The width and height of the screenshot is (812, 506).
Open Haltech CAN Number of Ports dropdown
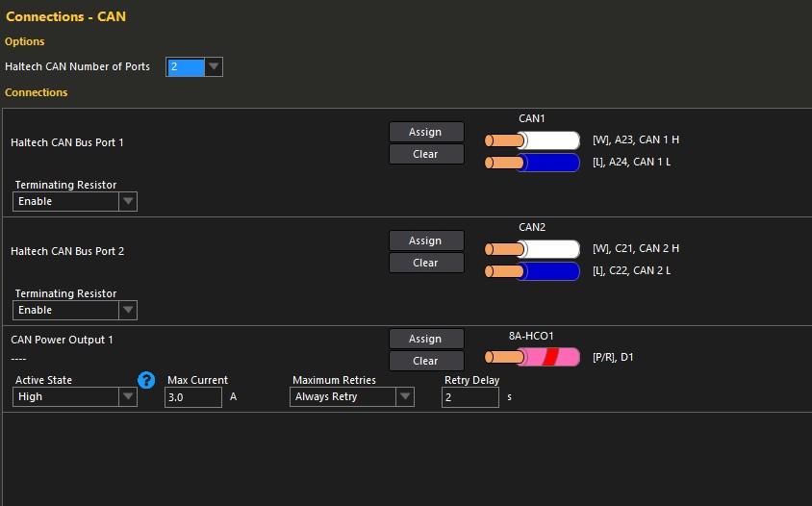194,66
